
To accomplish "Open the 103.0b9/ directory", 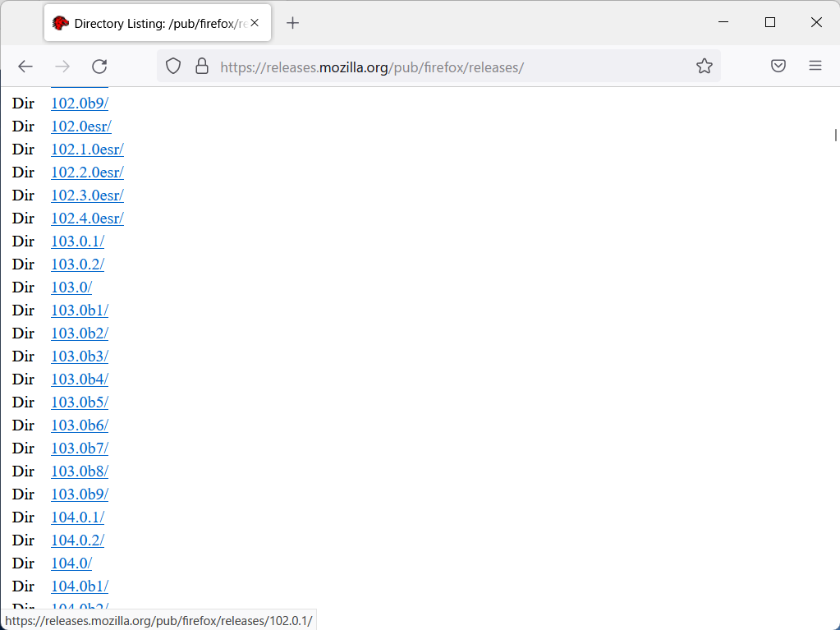I will tap(80, 494).
